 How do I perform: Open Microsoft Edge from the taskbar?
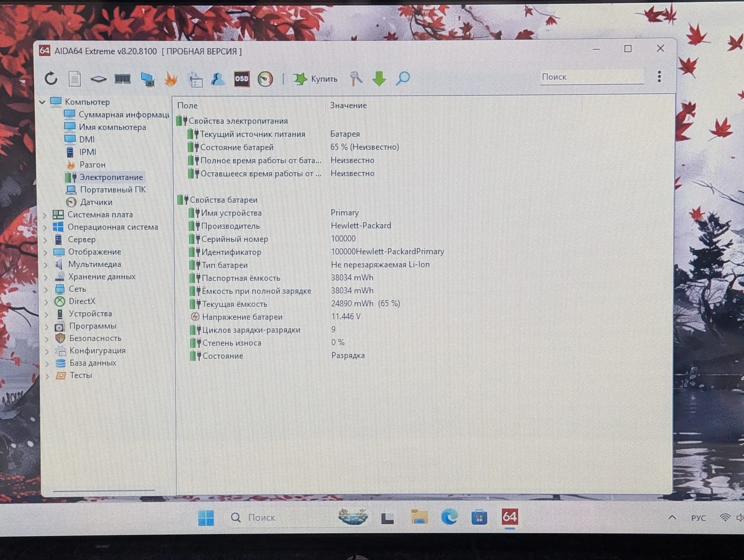click(x=449, y=517)
